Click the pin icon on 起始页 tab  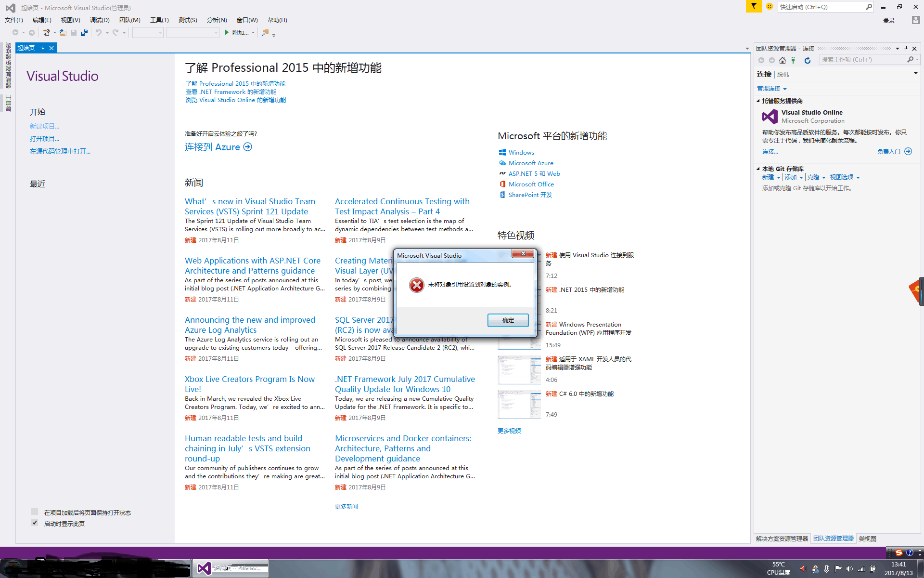(42, 48)
